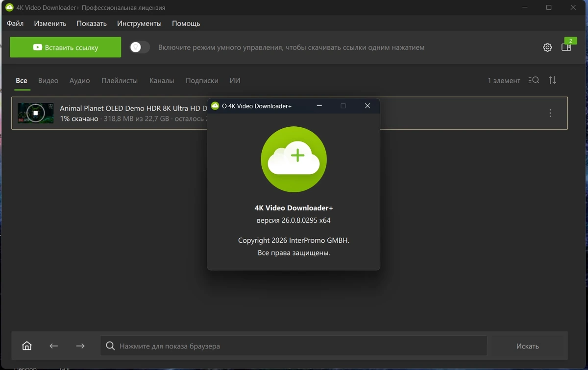The width and height of the screenshot is (588, 370).
Task: Stop the Animal Planet download via thumbnail button
Action: pos(36,113)
